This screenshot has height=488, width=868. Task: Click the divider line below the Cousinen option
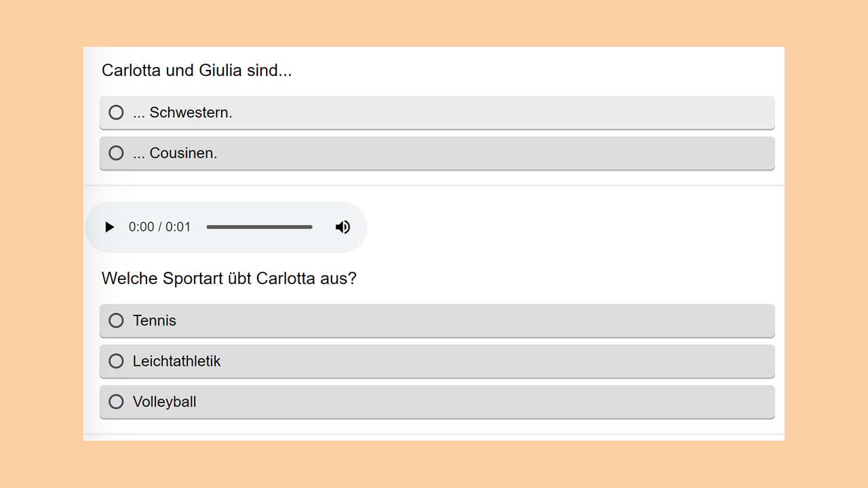point(434,185)
